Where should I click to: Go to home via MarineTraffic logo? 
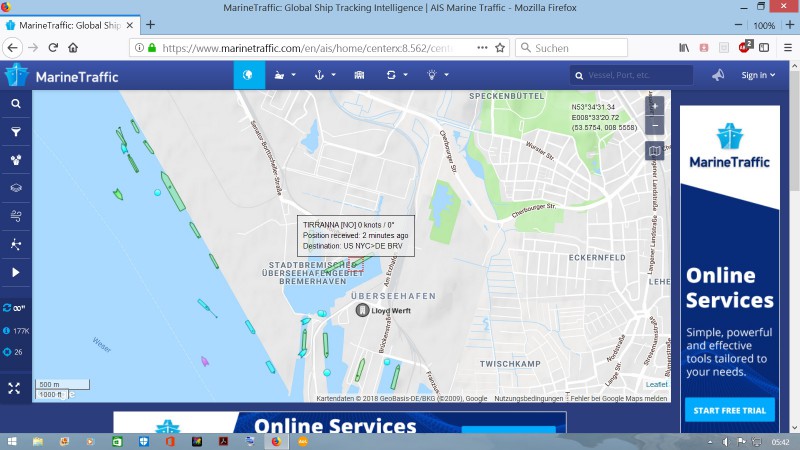coord(61,77)
